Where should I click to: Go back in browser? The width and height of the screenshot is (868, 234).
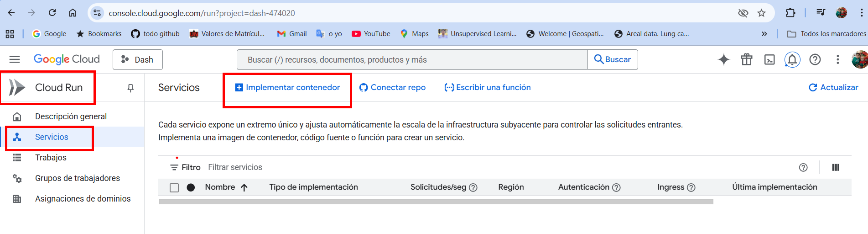(11, 13)
